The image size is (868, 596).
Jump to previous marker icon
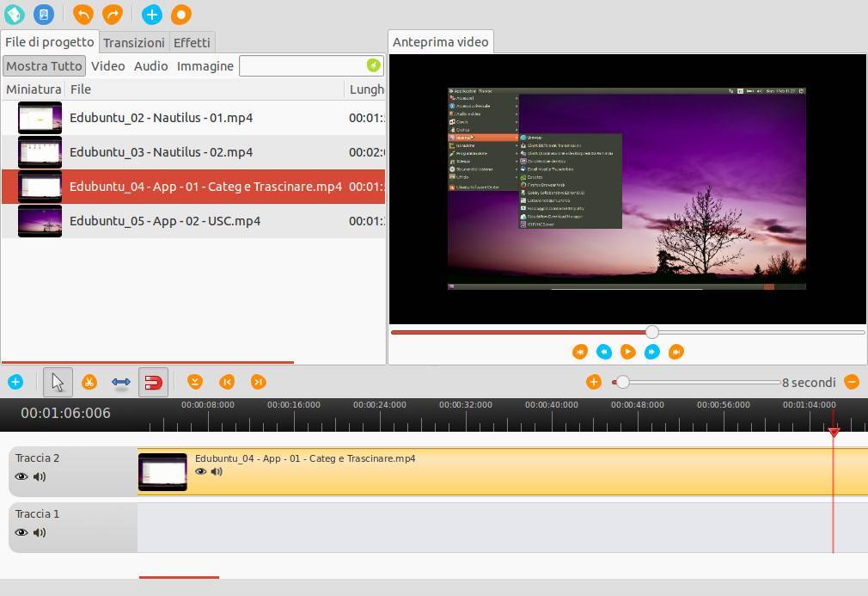[x=227, y=382]
